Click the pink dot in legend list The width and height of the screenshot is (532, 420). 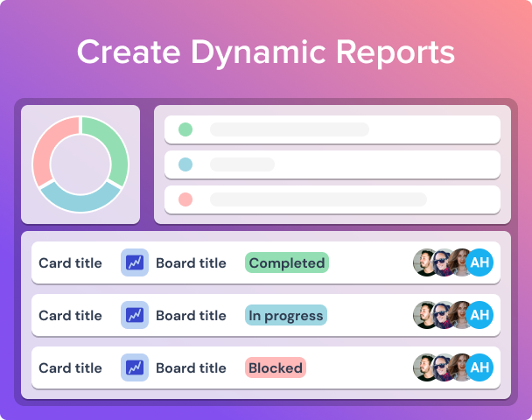(185, 199)
